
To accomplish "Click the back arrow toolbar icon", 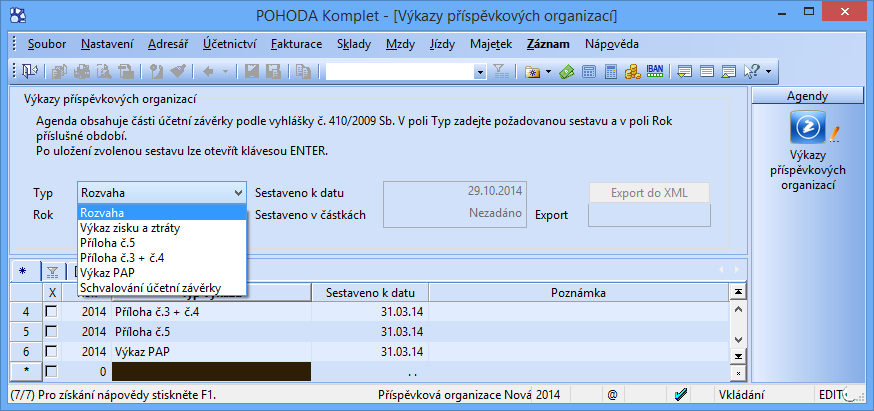I will coord(208,71).
